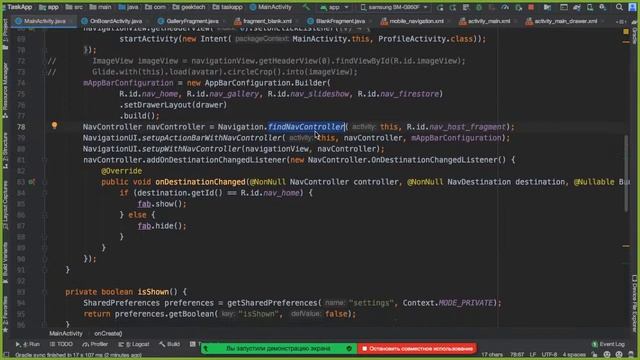Open the mobile_navigation.xml tab

pyautogui.click(x=412, y=21)
